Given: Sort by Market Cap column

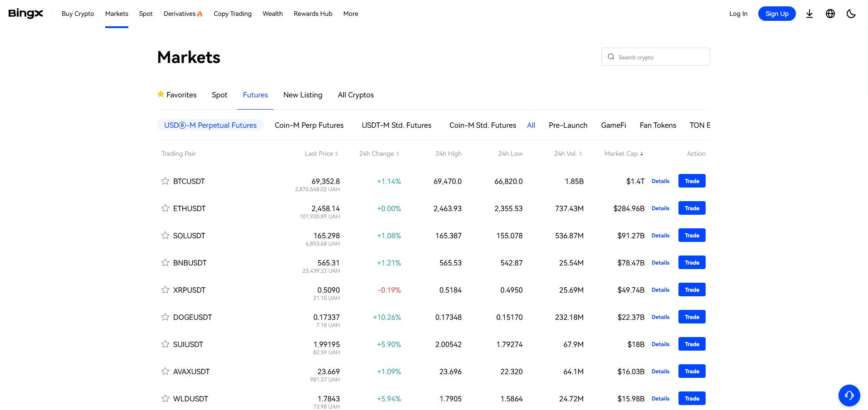Looking at the screenshot, I should point(624,154).
